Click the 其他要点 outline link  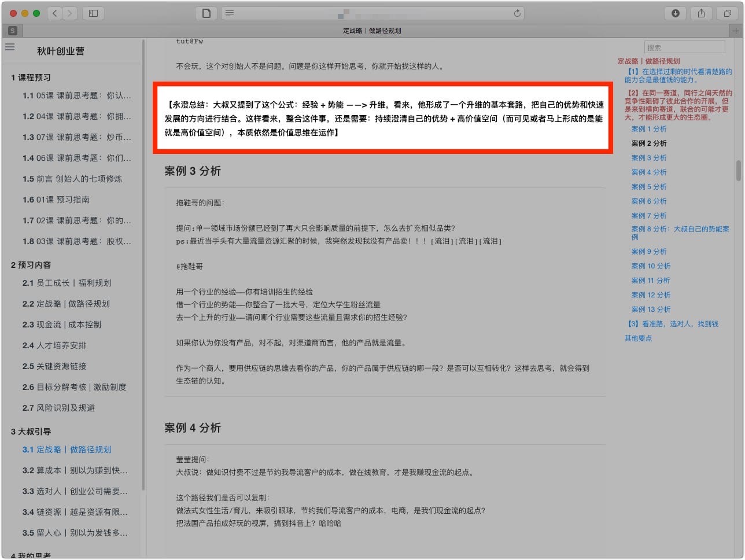pyautogui.click(x=638, y=338)
